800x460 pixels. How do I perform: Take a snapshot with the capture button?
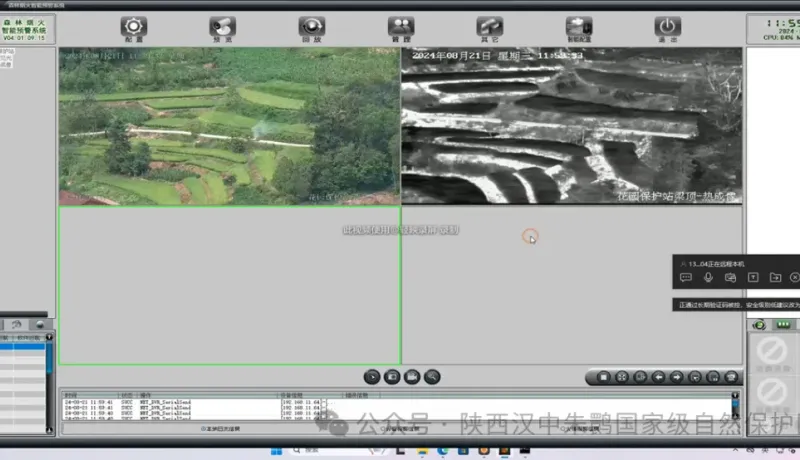[392, 377]
